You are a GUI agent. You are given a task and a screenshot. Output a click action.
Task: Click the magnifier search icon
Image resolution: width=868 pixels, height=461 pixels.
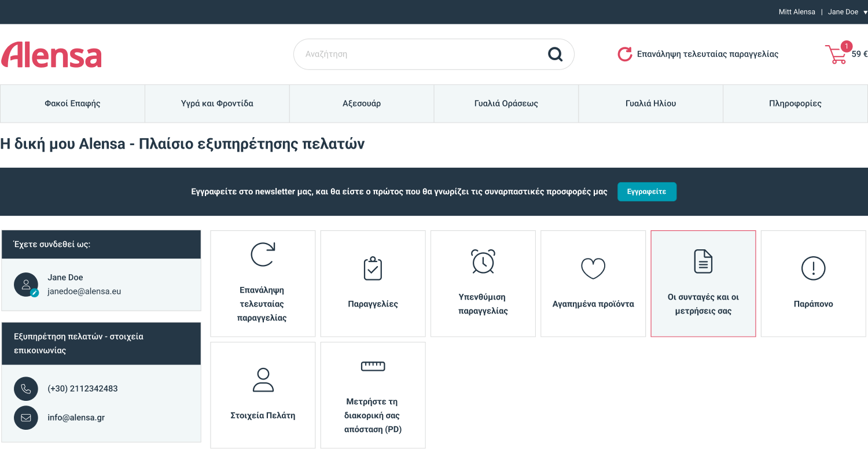(555, 54)
